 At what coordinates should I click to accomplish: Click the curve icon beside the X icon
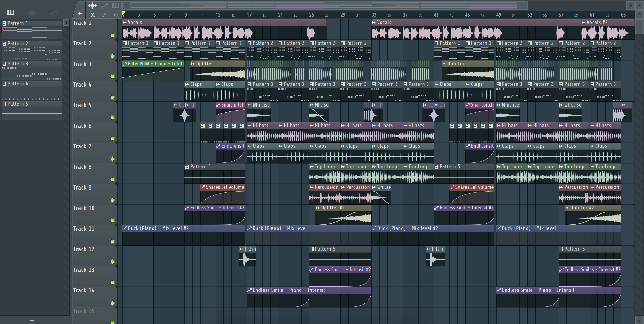tap(104, 15)
